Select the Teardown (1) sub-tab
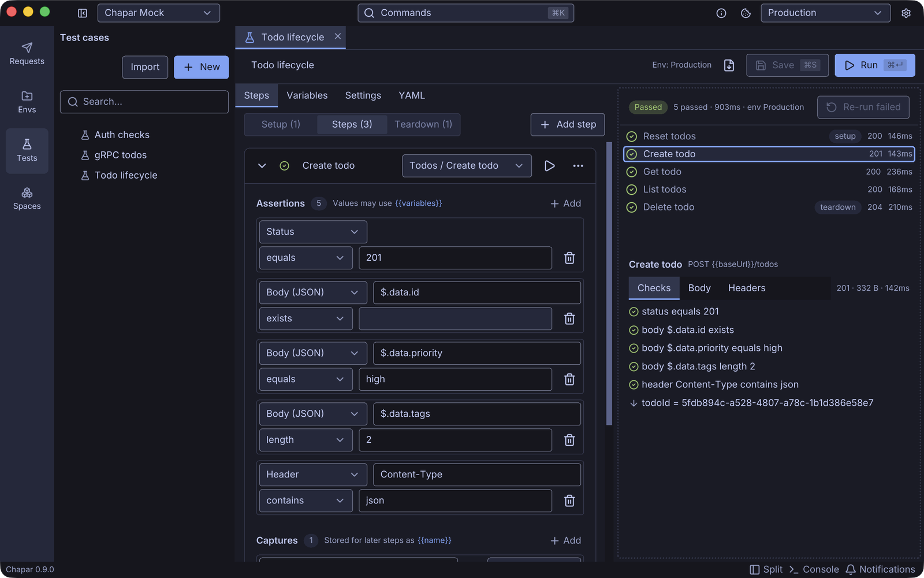924x578 pixels. point(423,124)
